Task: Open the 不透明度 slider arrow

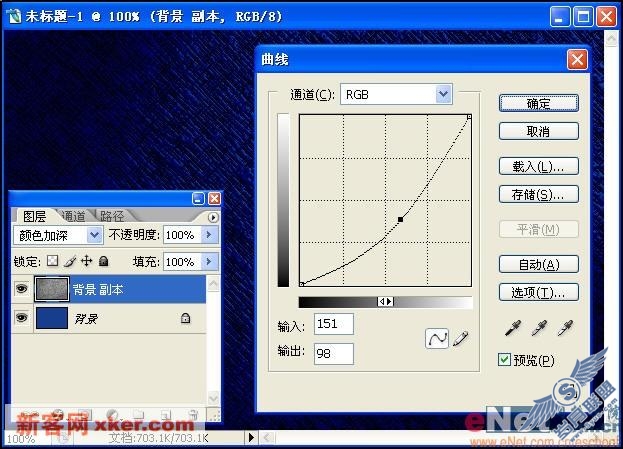Action: coord(209,235)
